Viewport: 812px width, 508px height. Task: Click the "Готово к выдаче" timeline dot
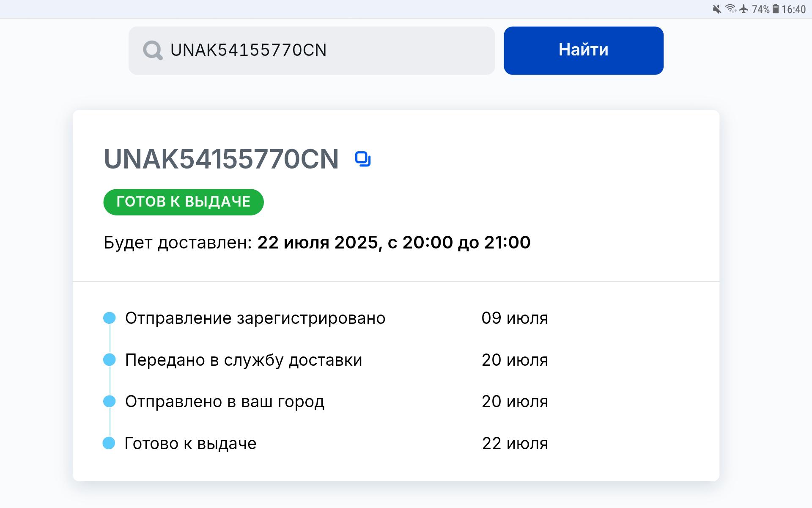(109, 443)
